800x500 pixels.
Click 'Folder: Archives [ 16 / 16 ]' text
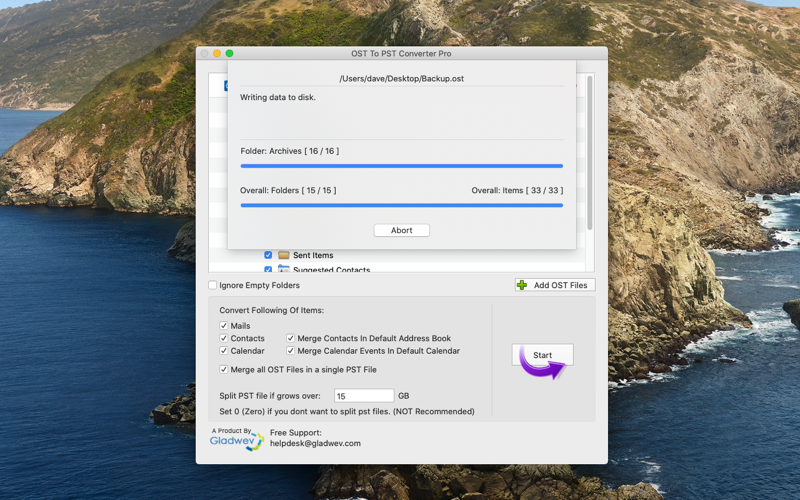tap(290, 151)
